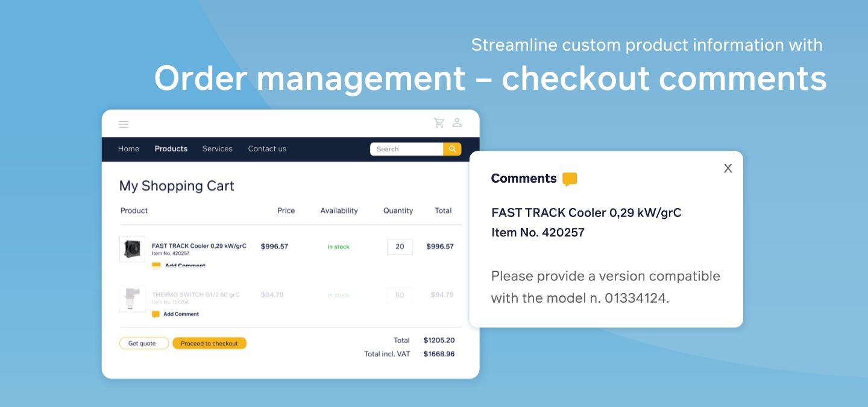
Task: Click the yellow speech bubble beside Comments
Action: tap(570, 179)
